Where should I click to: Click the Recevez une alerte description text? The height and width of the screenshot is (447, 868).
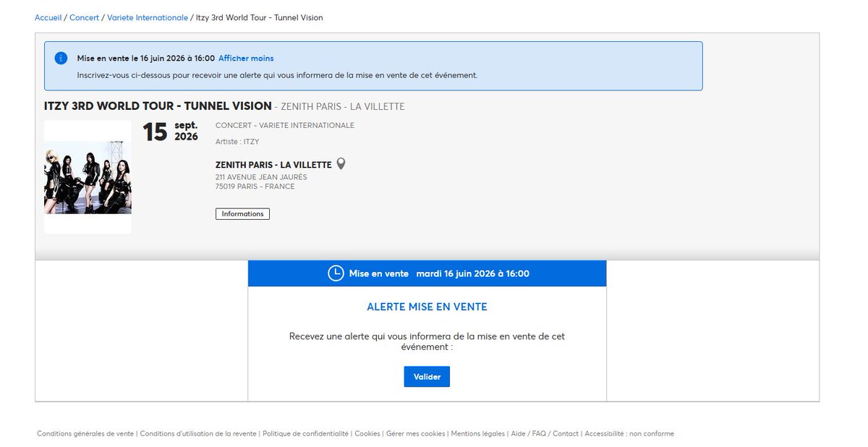click(427, 341)
